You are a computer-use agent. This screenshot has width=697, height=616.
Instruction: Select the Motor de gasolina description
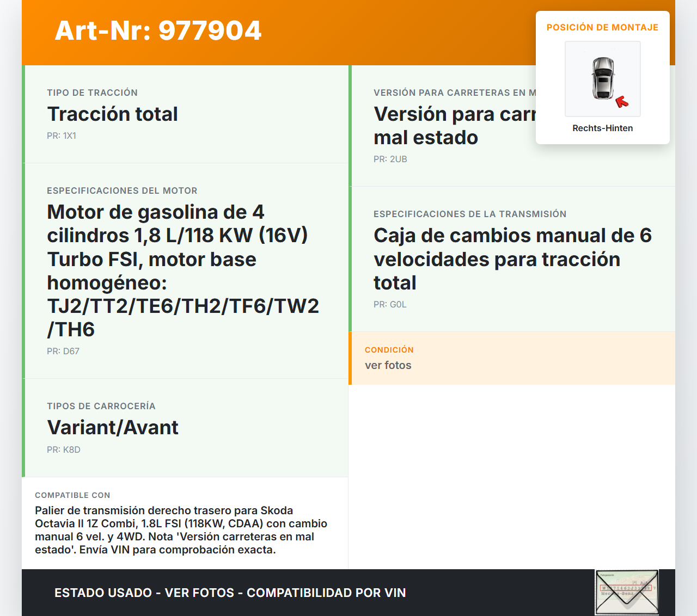[x=183, y=270]
